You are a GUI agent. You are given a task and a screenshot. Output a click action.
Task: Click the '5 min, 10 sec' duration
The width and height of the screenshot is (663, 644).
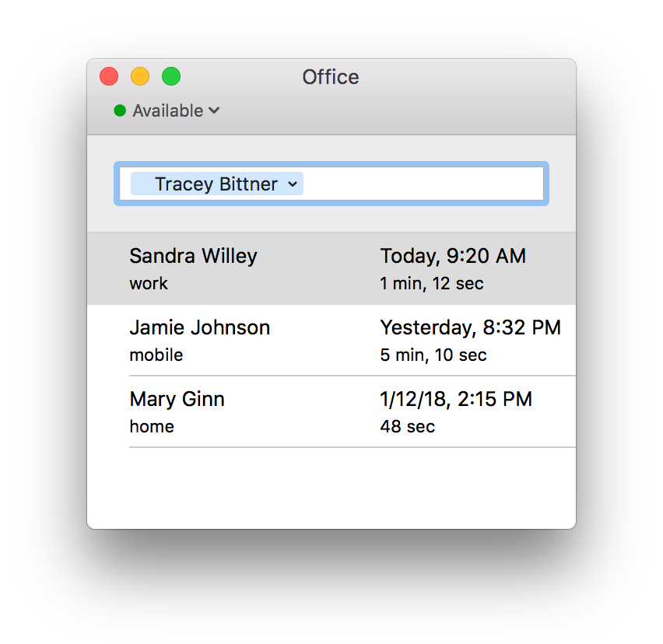pyautogui.click(x=433, y=355)
